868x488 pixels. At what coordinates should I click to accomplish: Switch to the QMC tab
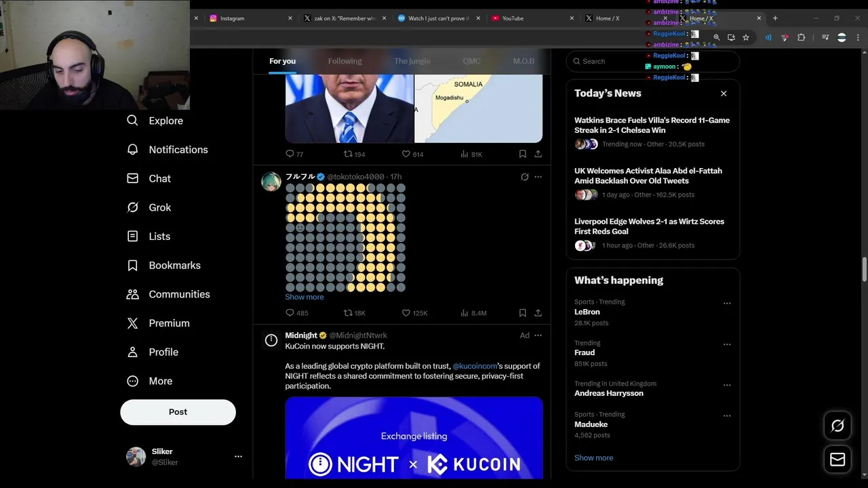pos(472,61)
